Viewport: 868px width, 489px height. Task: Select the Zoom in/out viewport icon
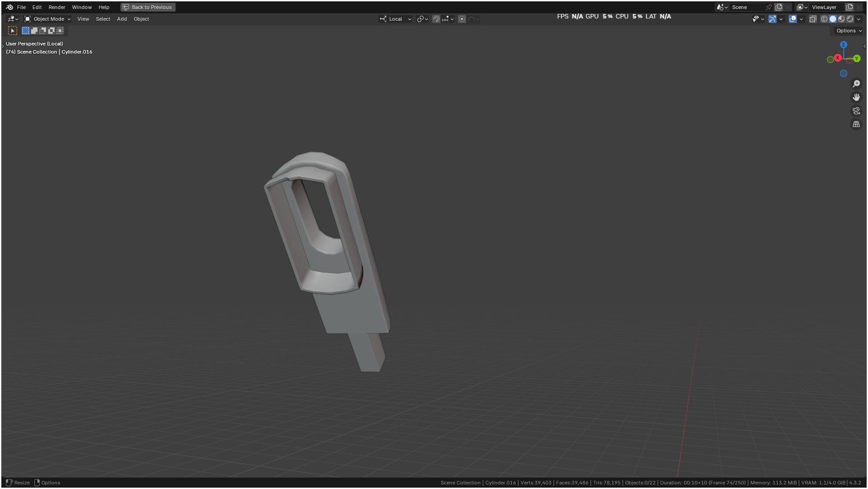(x=856, y=84)
